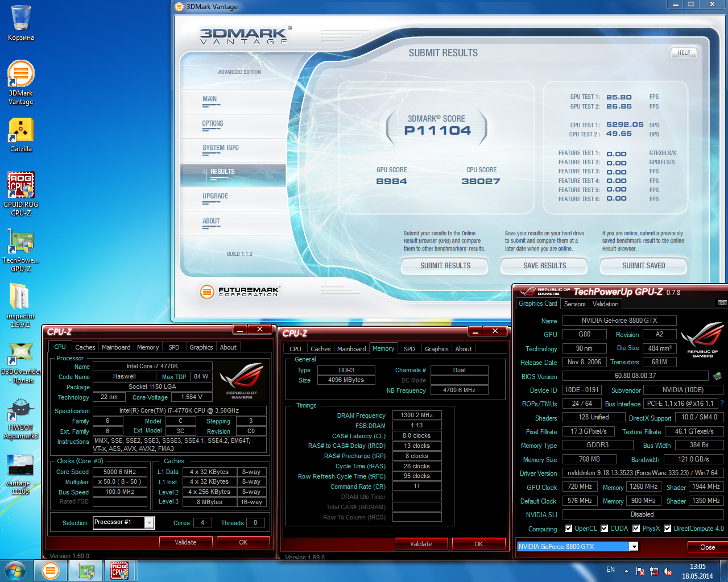The image size is (728, 582).
Task: Click the DRAM Frequency 1300.2 MHz field
Action: pos(416,415)
